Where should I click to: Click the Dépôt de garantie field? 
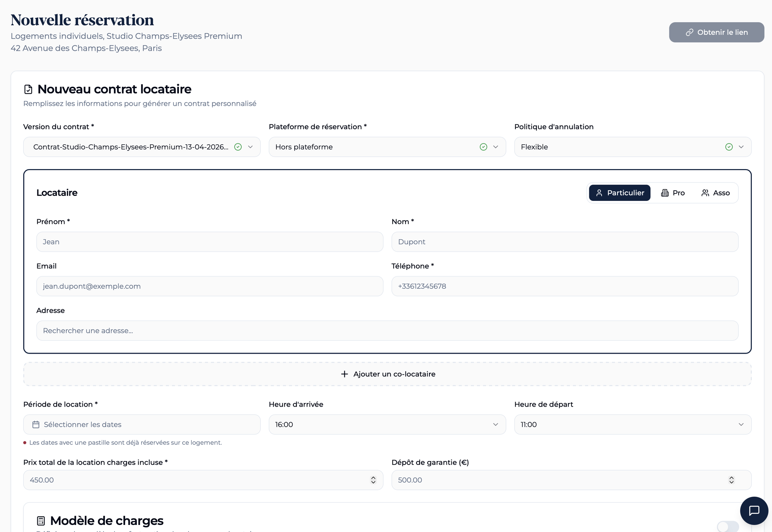pos(571,480)
